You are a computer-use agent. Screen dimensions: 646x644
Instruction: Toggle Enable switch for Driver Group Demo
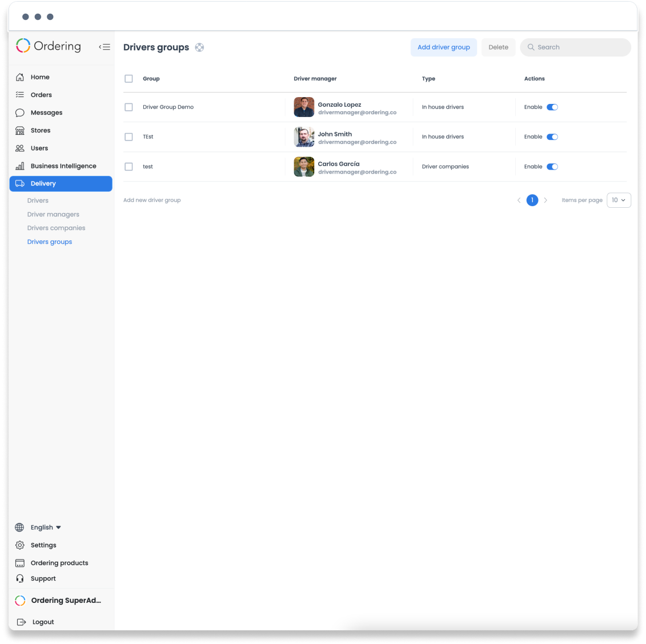pyautogui.click(x=552, y=107)
